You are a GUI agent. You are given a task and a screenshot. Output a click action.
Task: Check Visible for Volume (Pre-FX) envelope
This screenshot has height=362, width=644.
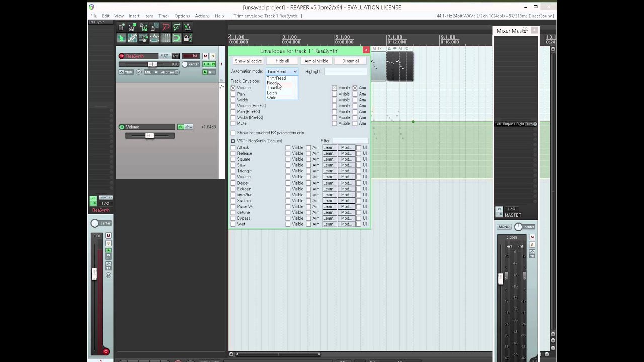pyautogui.click(x=334, y=106)
